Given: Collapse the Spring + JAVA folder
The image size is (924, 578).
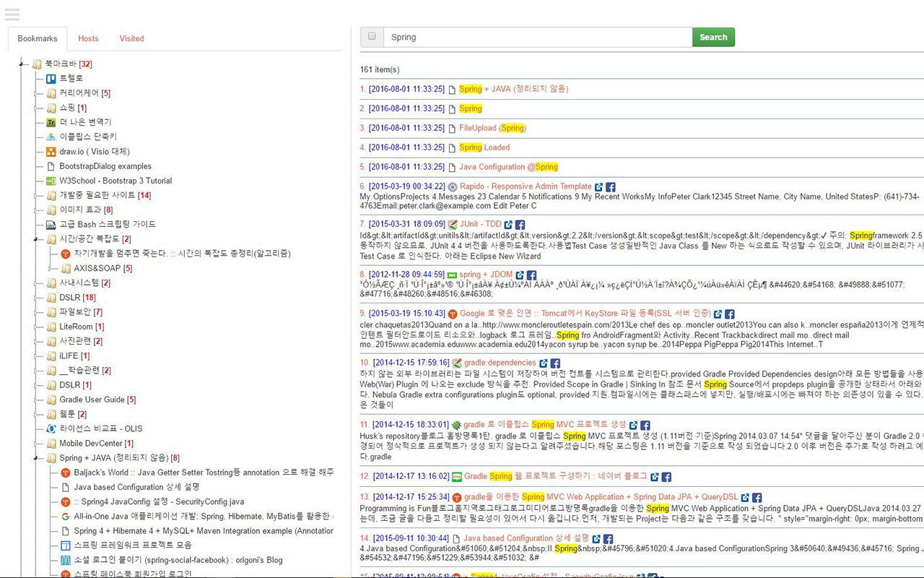Looking at the screenshot, I should point(37,458).
